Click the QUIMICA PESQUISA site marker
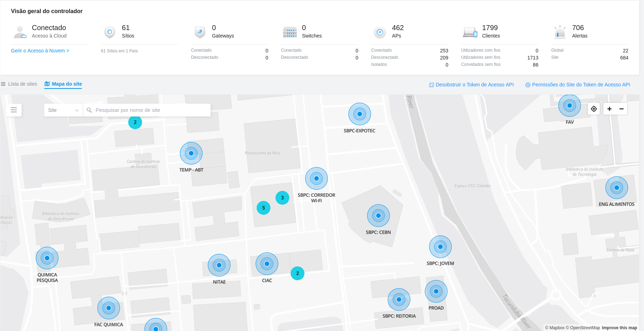The image size is (644, 331). (47, 258)
